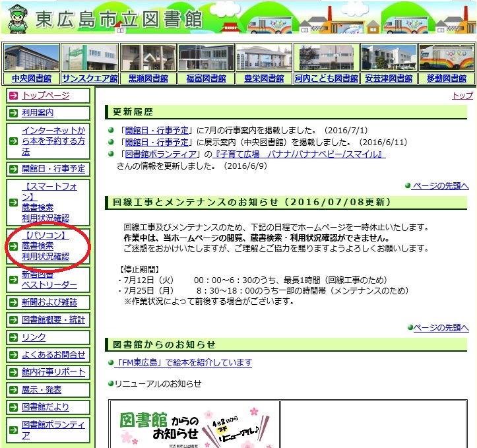Click arrow icon beside よくあるお問合せ
The image size is (477, 448).
[13, 355]
